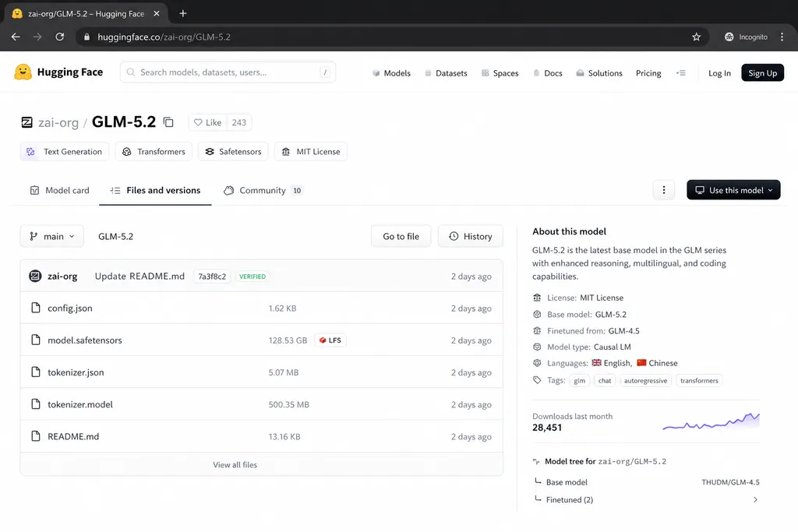Reload the page with the refresh icon

coord(59,37)
